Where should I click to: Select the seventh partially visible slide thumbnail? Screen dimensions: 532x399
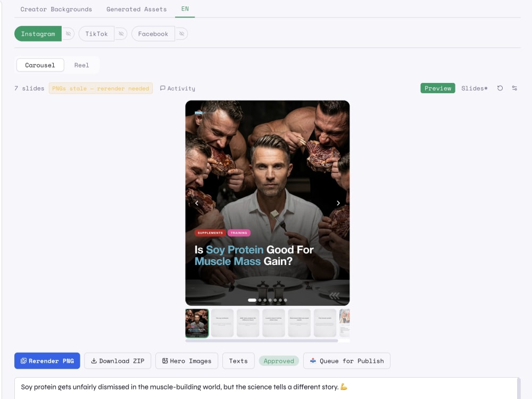coord(344,323)
